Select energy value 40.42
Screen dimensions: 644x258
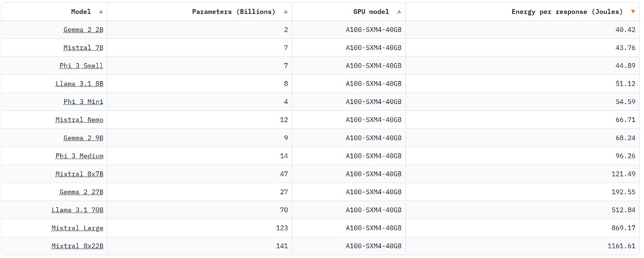pyautogui.click(x=625, y=30)
